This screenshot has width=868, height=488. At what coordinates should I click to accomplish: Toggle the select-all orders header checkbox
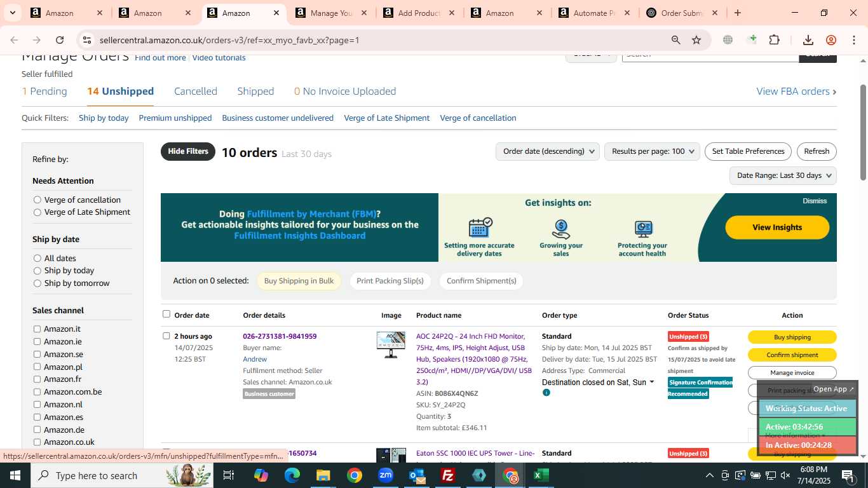coord(166,314)
